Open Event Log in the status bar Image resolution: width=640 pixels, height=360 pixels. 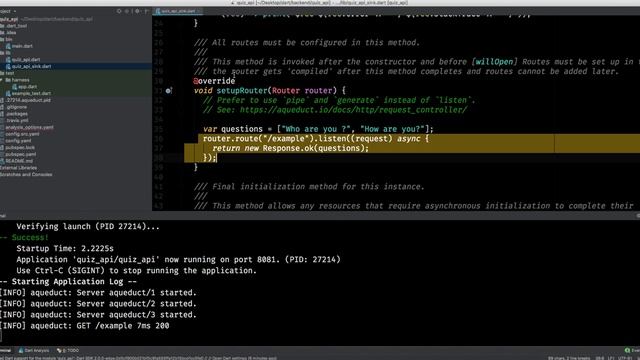click(632, 350)
